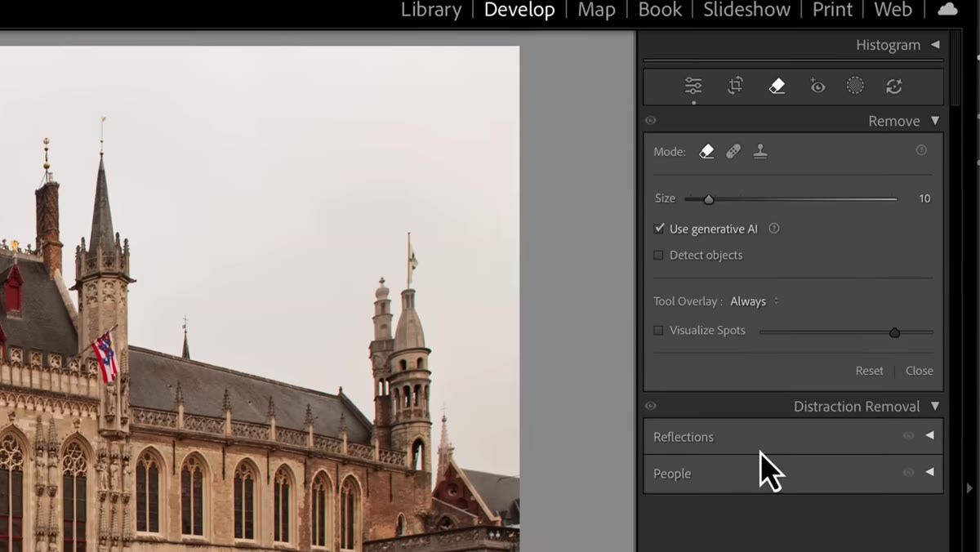
Task: Select the Crop overlay tool
Action: (x=735, y=86)
